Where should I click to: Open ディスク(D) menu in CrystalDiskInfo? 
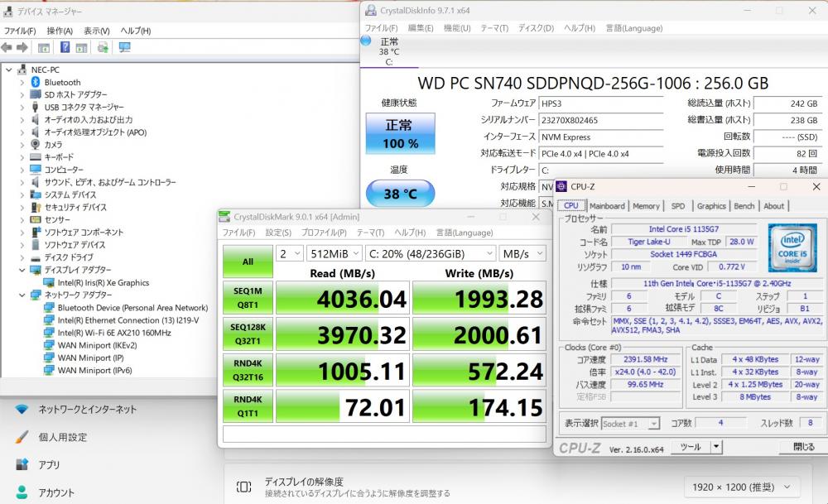coord(536,28)
